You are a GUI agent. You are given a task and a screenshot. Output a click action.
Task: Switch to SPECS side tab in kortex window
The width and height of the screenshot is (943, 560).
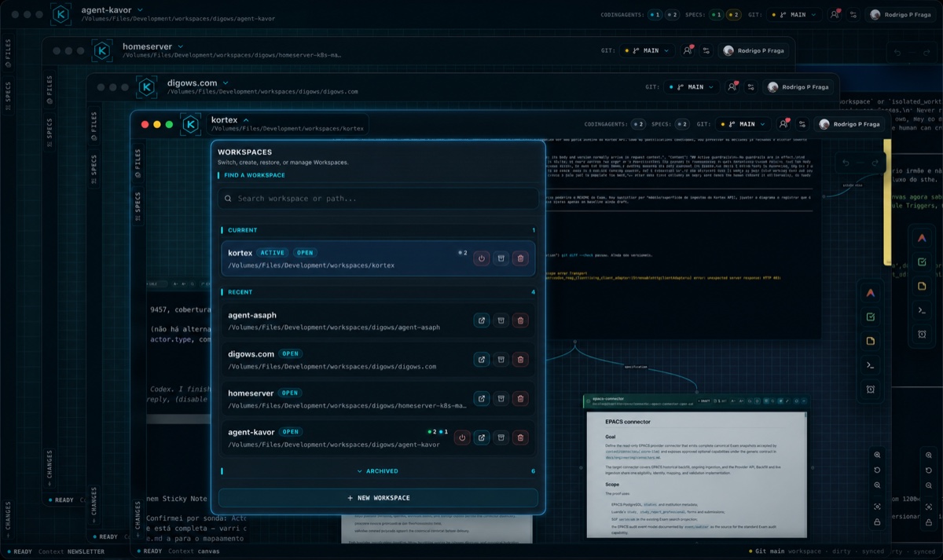[138, 207]
